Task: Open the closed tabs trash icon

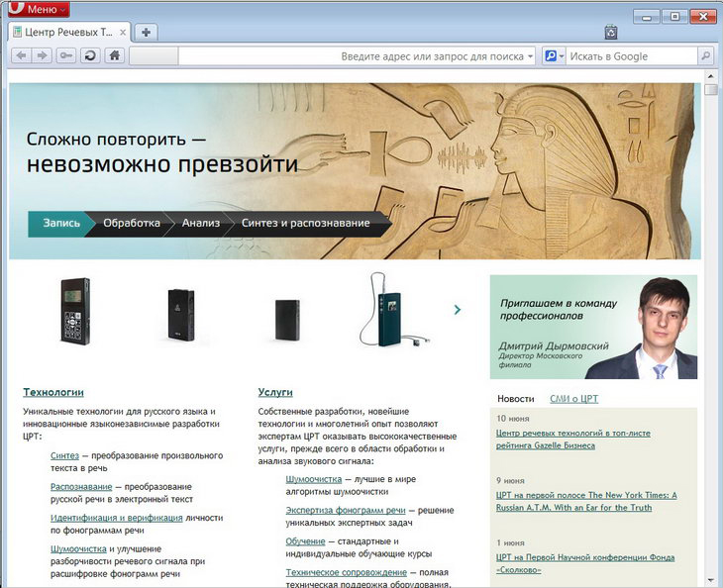Action: click(x=611, y=33)
